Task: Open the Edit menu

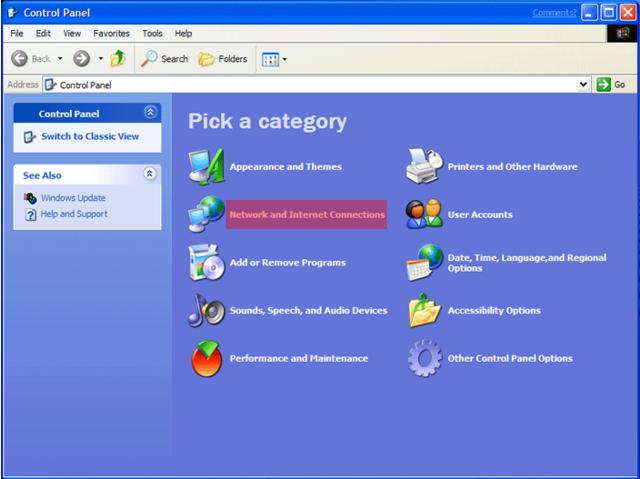Action: tap(43, 33)
